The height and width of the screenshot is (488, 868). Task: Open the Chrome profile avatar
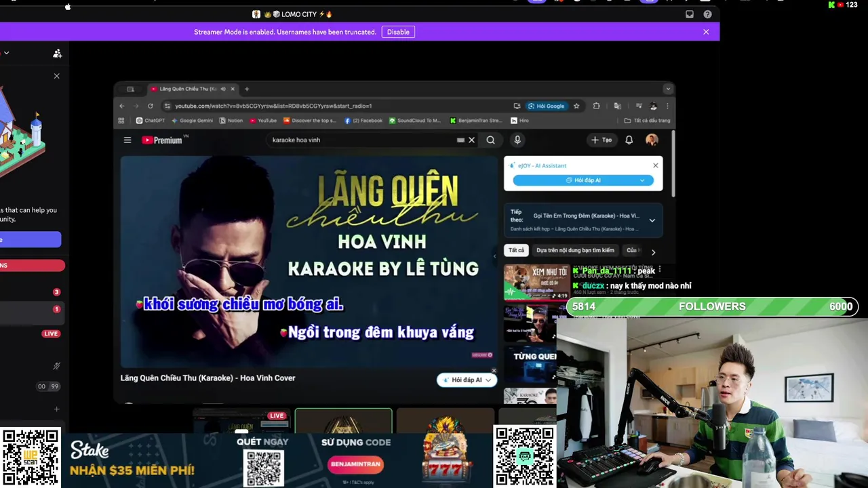[653, 106]
